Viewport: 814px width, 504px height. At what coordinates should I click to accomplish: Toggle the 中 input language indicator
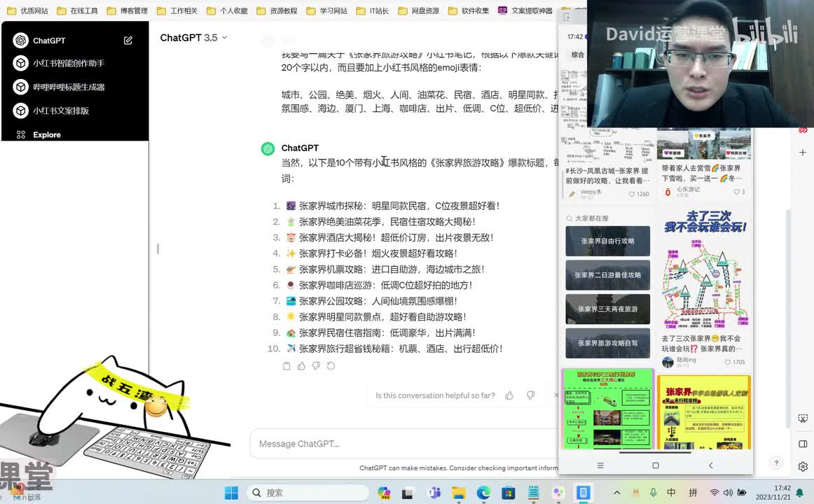click(671, 493)
